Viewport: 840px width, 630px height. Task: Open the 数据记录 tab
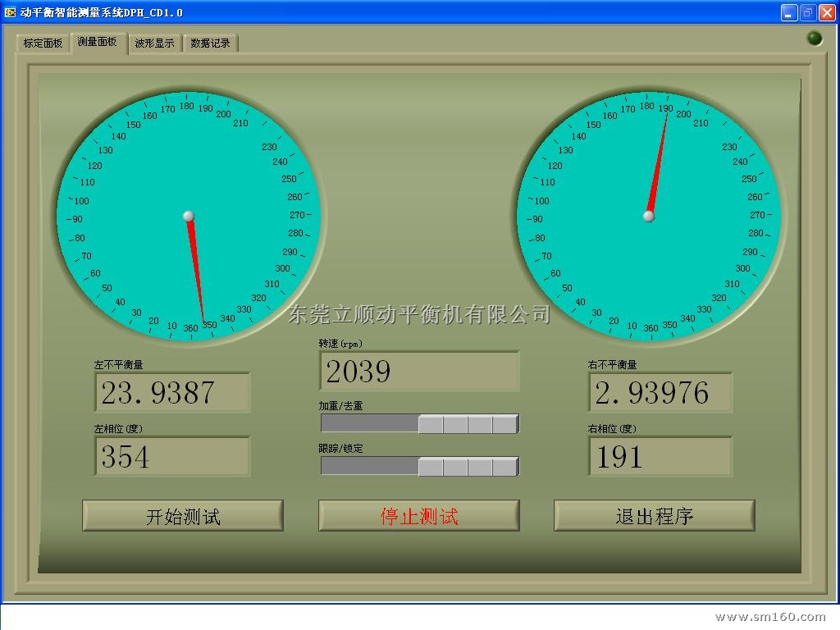[210, 43]
